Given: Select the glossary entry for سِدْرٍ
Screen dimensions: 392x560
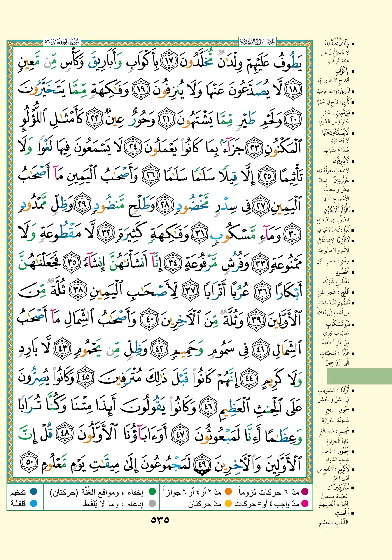Looking at the screenshot, I should click(x=335, y=261).
